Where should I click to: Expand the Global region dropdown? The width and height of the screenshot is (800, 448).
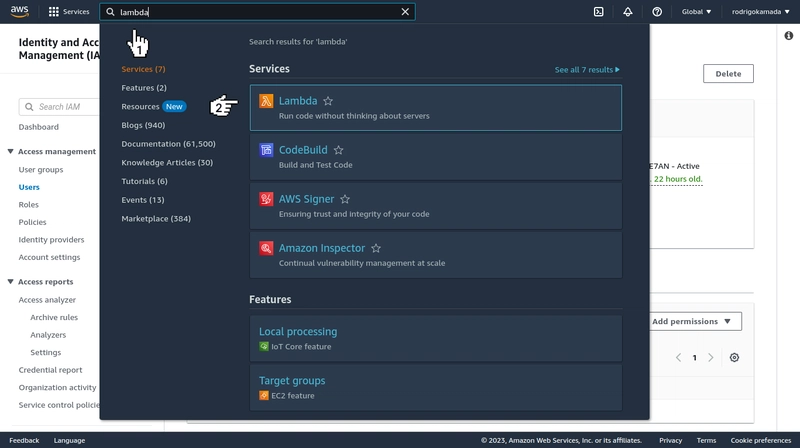tap(696, 12)
